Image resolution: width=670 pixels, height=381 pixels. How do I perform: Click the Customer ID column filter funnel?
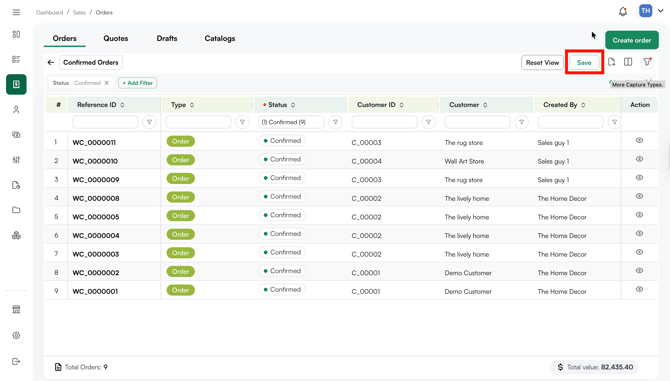[429, 122]
